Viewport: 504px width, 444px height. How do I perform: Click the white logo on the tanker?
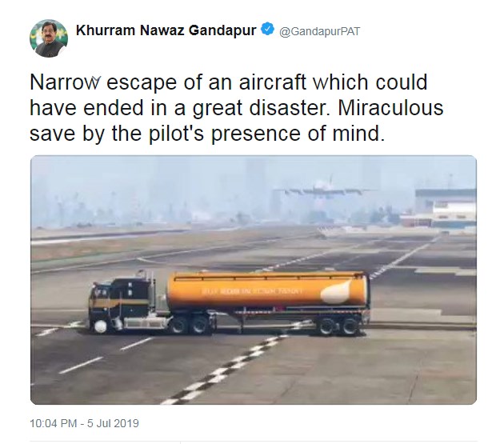click(336, 292)
